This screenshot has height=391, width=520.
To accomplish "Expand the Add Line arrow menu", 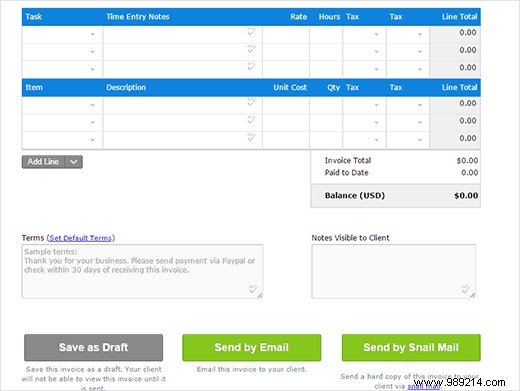I will pyautogui.click(x=74, y=162).
